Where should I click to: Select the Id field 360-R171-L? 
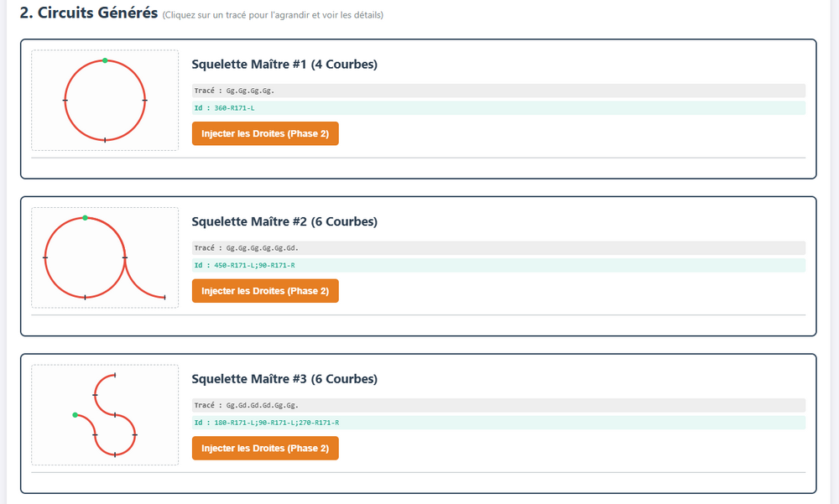click(498, 108)
